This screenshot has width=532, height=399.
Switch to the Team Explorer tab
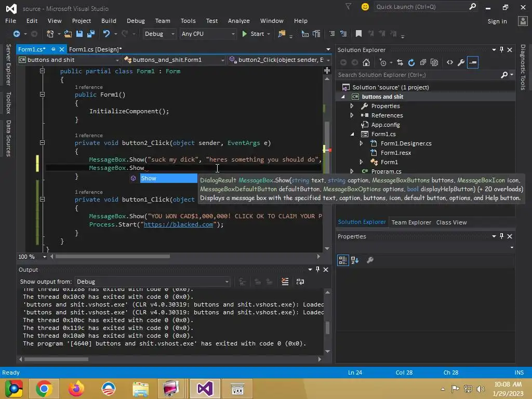tap(411, 222)
